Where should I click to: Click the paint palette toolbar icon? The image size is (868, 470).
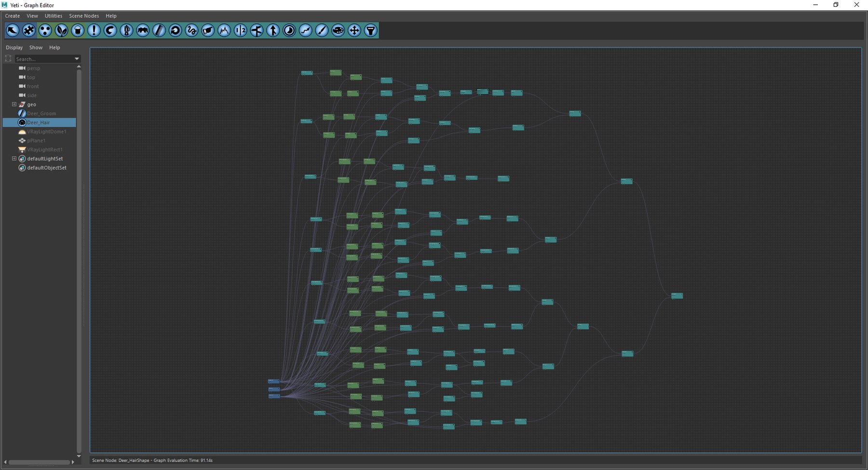pos(338,30)
